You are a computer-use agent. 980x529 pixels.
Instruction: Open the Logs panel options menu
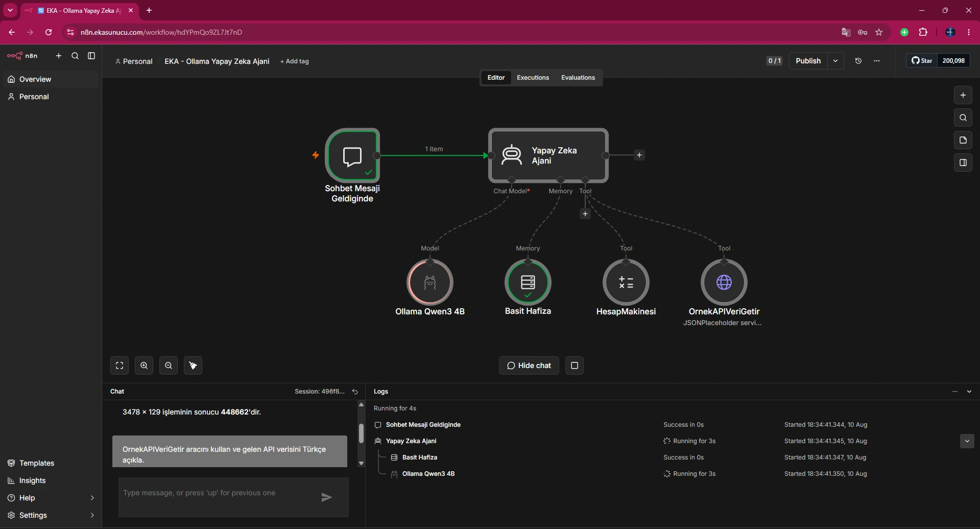955,392
